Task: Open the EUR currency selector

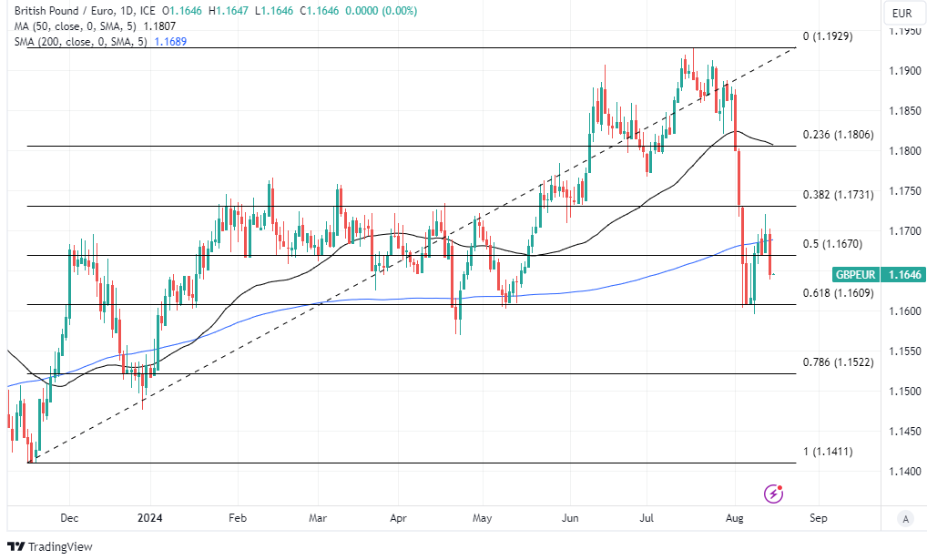Action: [902, 13]
